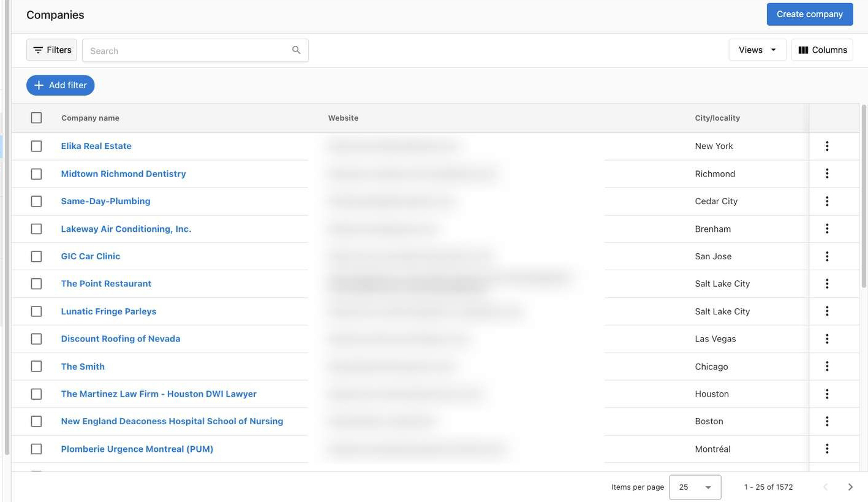This screenshot has width=868, height=502.
Task: Open row options for Midtown Richmond Dentistry
Action: (x=827, y=173)
